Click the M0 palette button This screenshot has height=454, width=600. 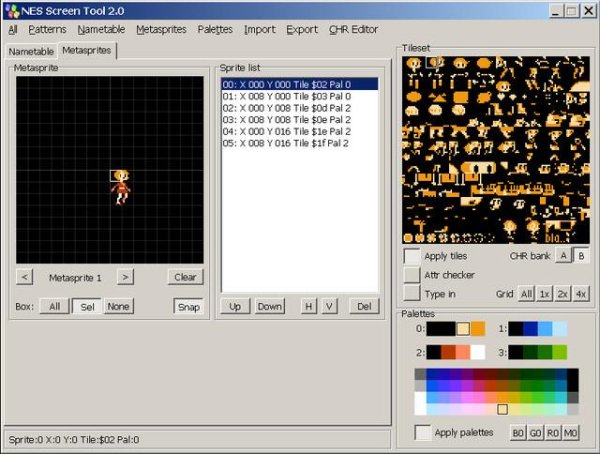(x=570, y=433)
